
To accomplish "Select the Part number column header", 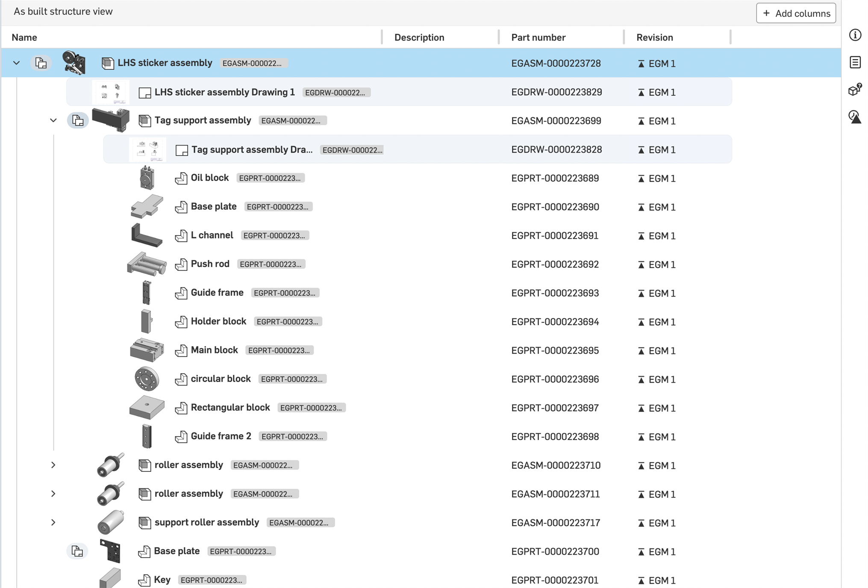I will click(x=538, y=37).
